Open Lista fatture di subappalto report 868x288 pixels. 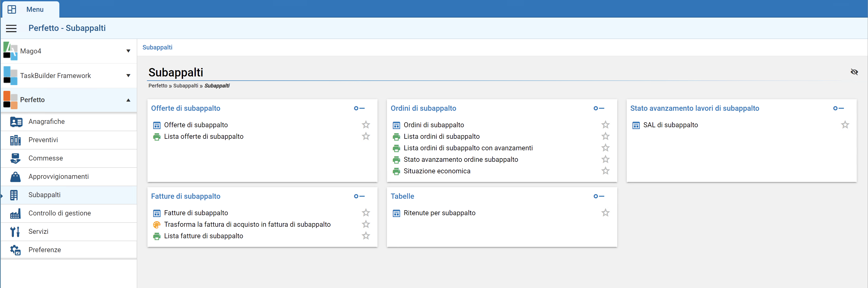(x=203, y=236)
